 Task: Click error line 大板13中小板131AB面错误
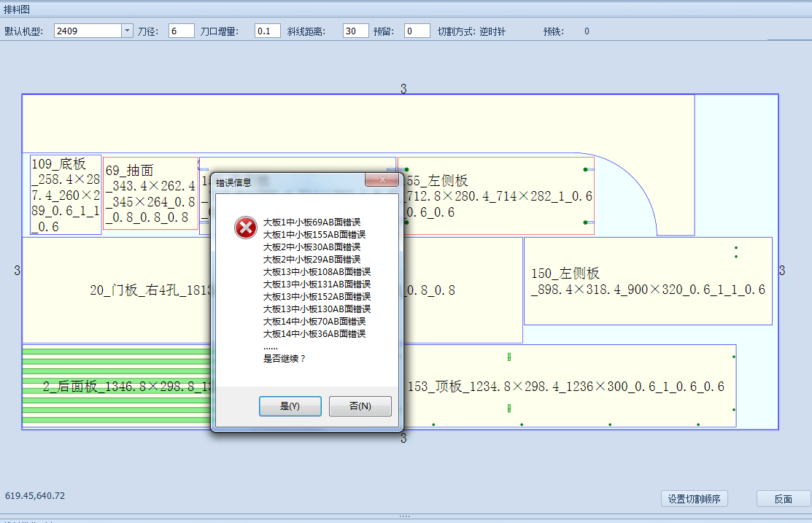pos(317,284)
